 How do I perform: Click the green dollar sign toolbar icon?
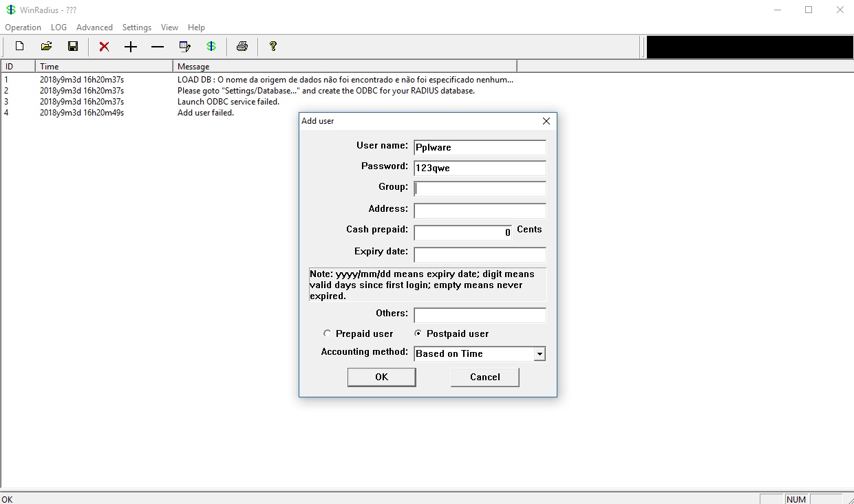pos(211,46)
